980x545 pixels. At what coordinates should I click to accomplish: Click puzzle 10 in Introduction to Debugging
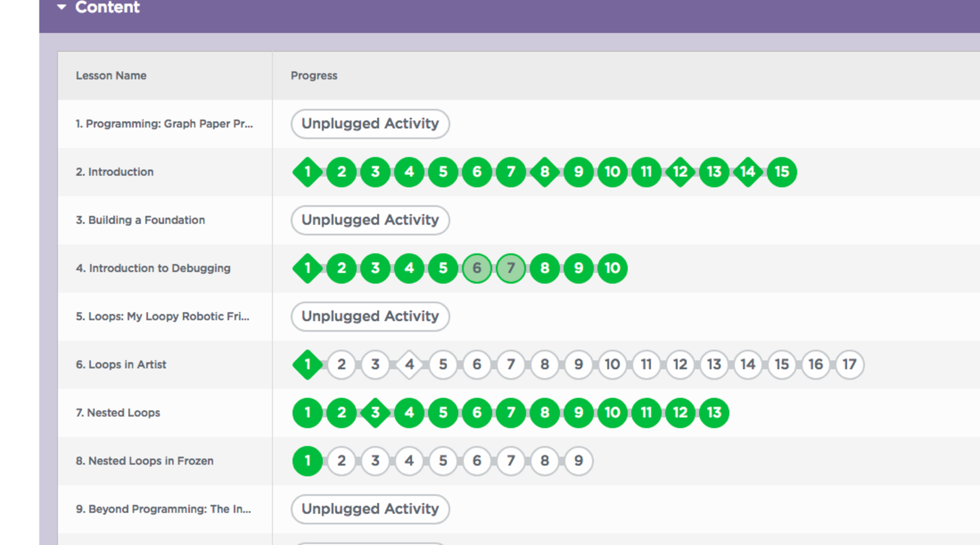coord(612,268)
